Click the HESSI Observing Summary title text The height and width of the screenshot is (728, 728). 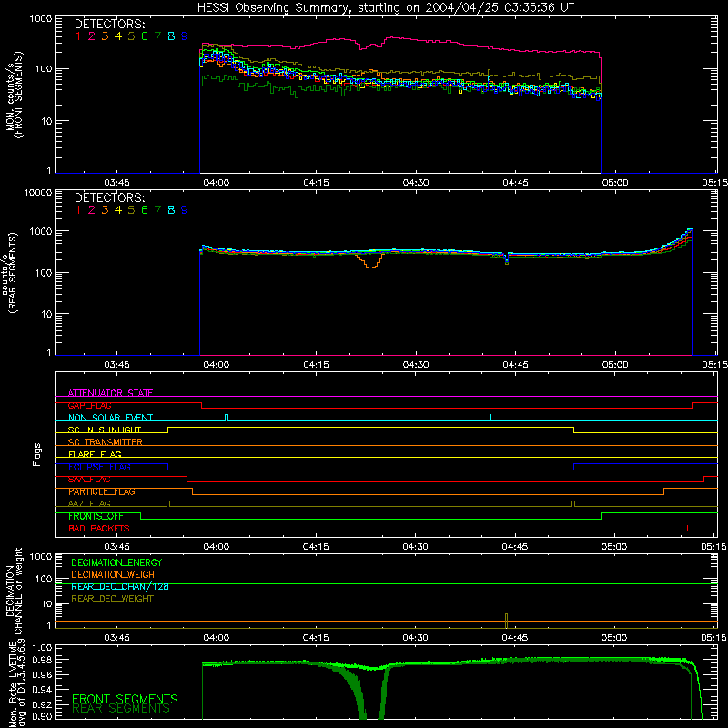pyautogui.click(x=385, y=7)
